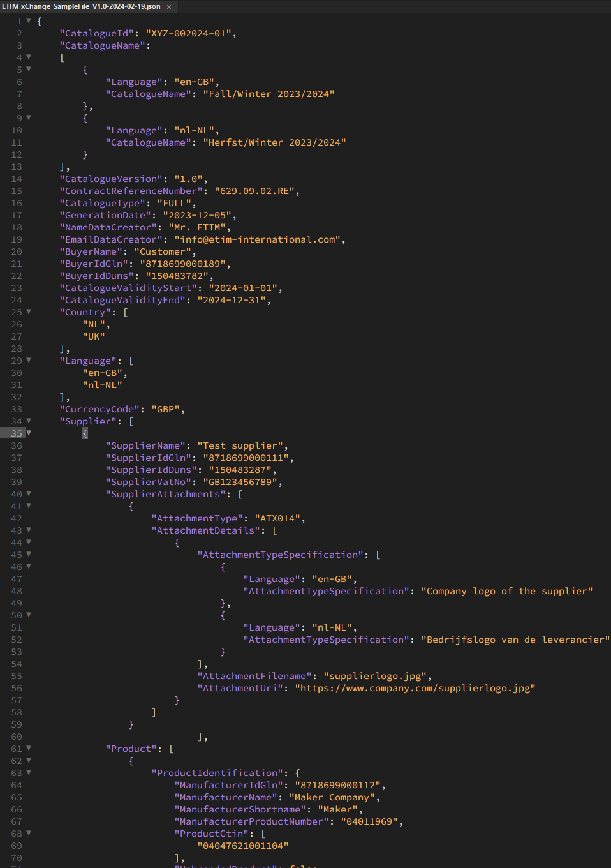This screenshot has width=611, height=868.
Task: Fold the Supplier array on line 34
Action: pos(29,421)
